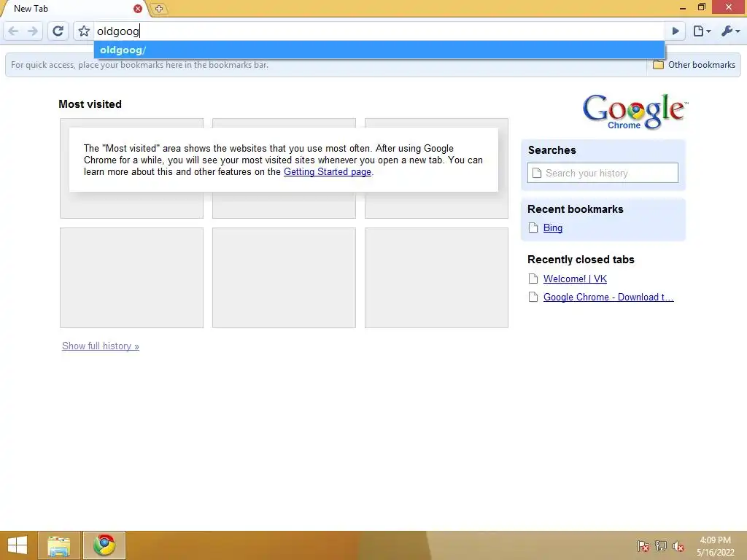
Task: Close the New Tab tab
Action: tap(138, 9)
